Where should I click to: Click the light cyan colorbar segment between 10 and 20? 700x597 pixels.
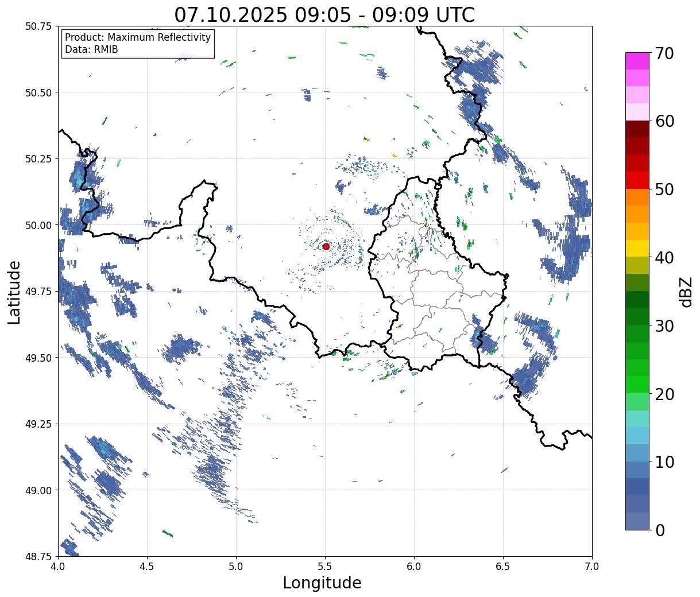pos(637,419)
